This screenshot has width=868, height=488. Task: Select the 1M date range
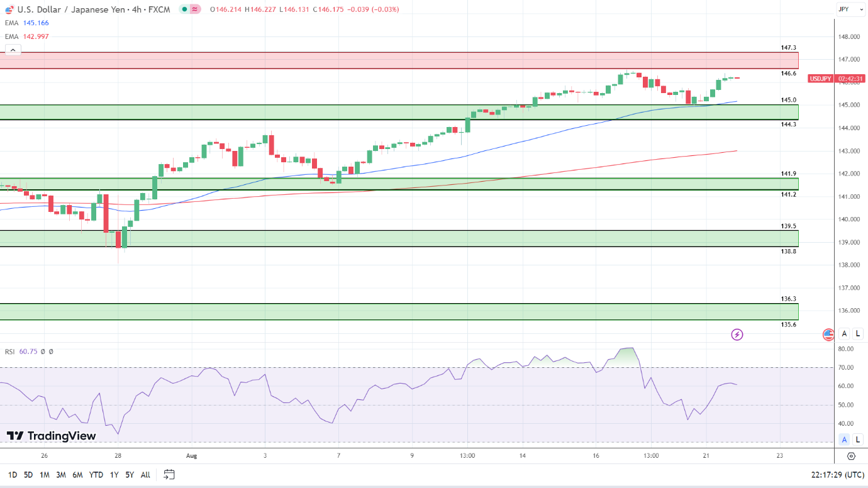point(45,475)
